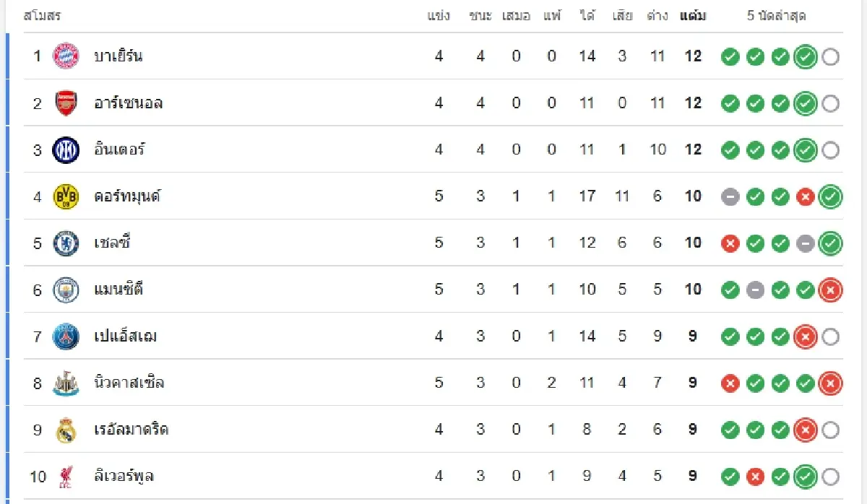Click the PSG club logo
Screen dimensions: 867x504
coord(66,336)
